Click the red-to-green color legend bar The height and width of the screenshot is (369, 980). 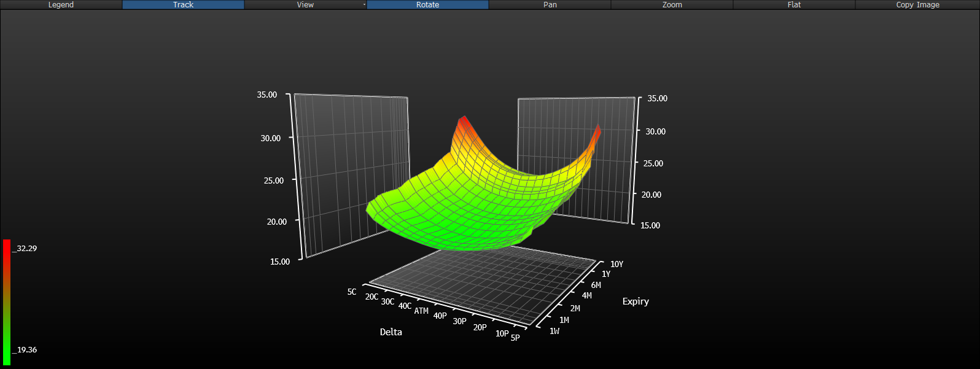(7, 301)
